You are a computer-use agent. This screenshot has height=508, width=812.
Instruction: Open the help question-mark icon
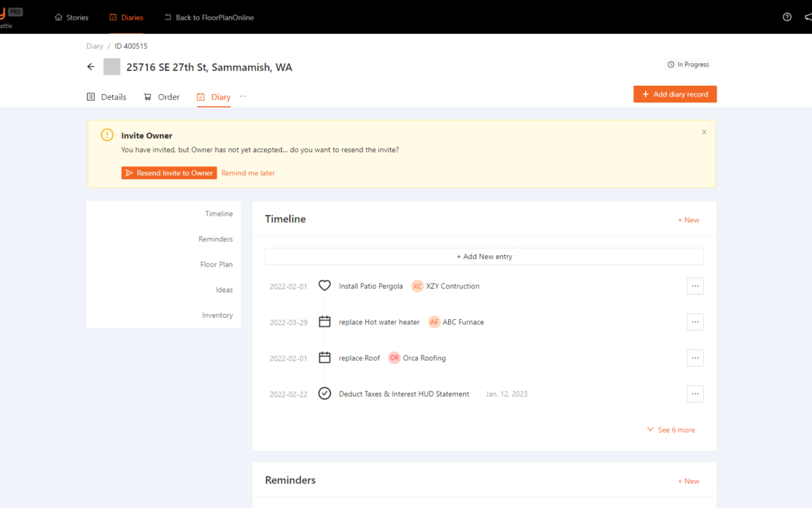786,16
